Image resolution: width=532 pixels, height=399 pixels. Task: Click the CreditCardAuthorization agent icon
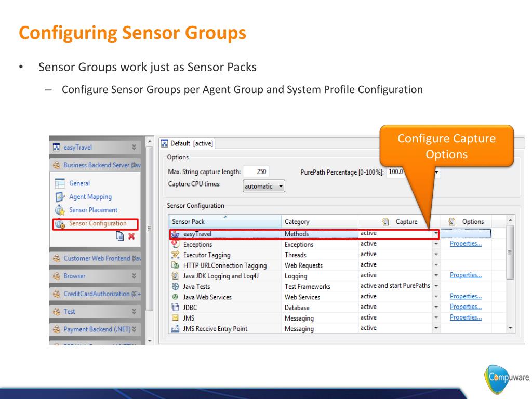click(x=56, y=294)
